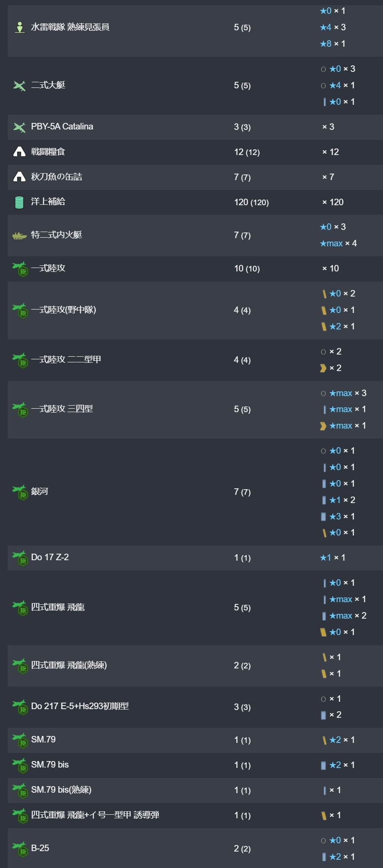Image resolution: width=383 pixels, height=868 pixels.
Task: Click the ★2 × 1 entry for 一式陸攻(野中隊)
Action: tap(338, 326)
